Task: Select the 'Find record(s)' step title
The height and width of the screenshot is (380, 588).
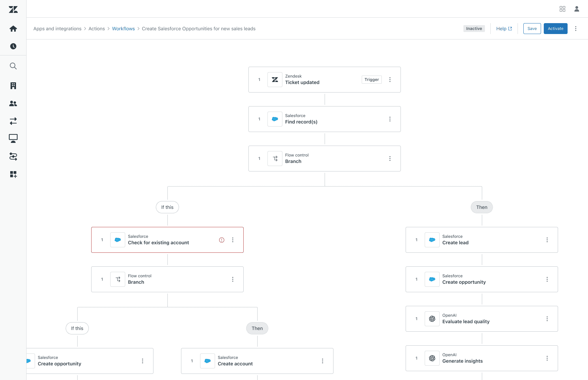Action: point(301,122)
